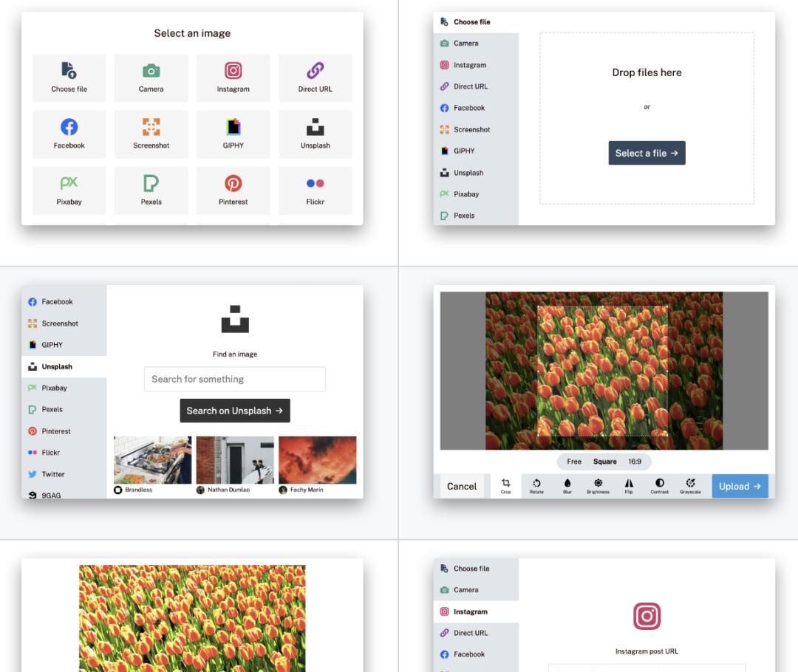Click the blue Upload button
Viewport: 798px width, 672px height.
pos(740,486)
